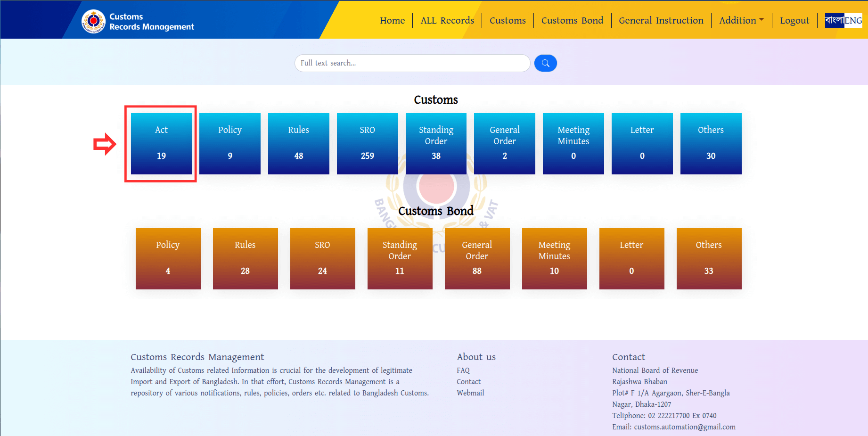This screenshot has height=436, width=868.
Task: Switch language to ENG
Action: click(853, 20)
